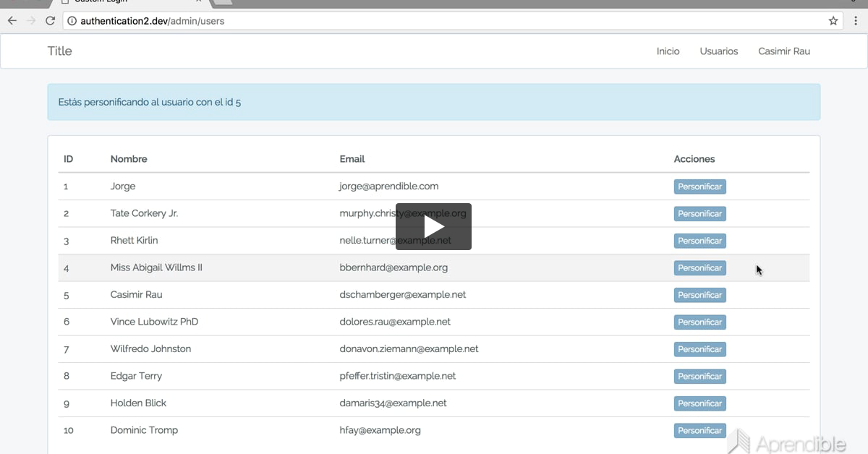Click the site info icon in address bar
The width and height of the screenshot is (868, 454).
coord(72,21)
